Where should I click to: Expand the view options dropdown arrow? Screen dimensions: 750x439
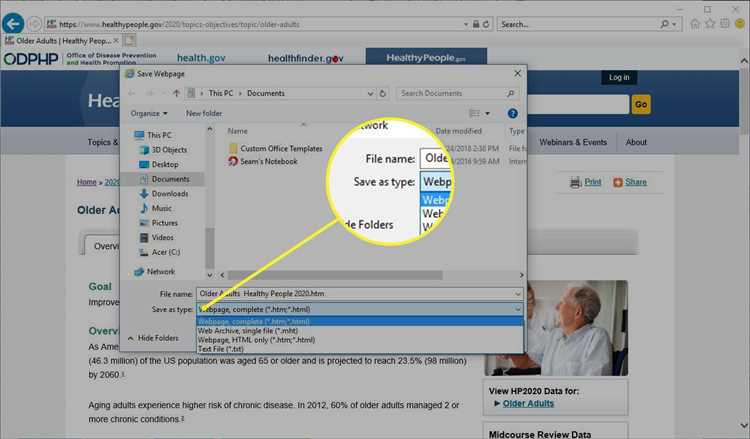click(x=487, y=113)
